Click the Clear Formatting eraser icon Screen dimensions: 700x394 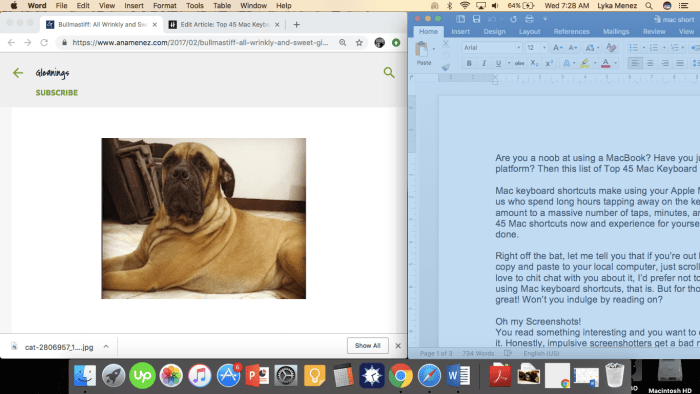611,47
